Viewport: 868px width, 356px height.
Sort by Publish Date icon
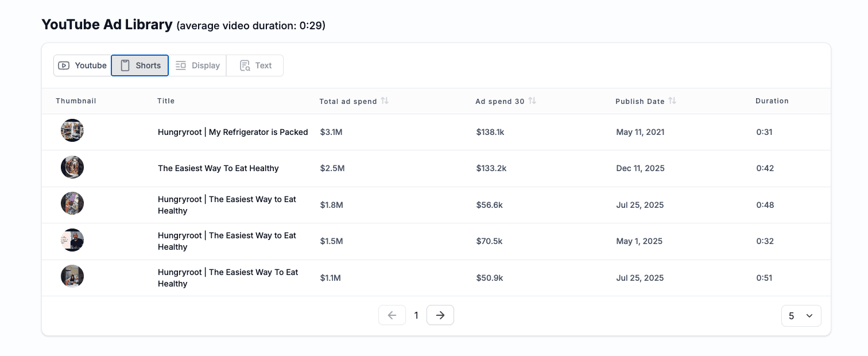tap(672, 100)
